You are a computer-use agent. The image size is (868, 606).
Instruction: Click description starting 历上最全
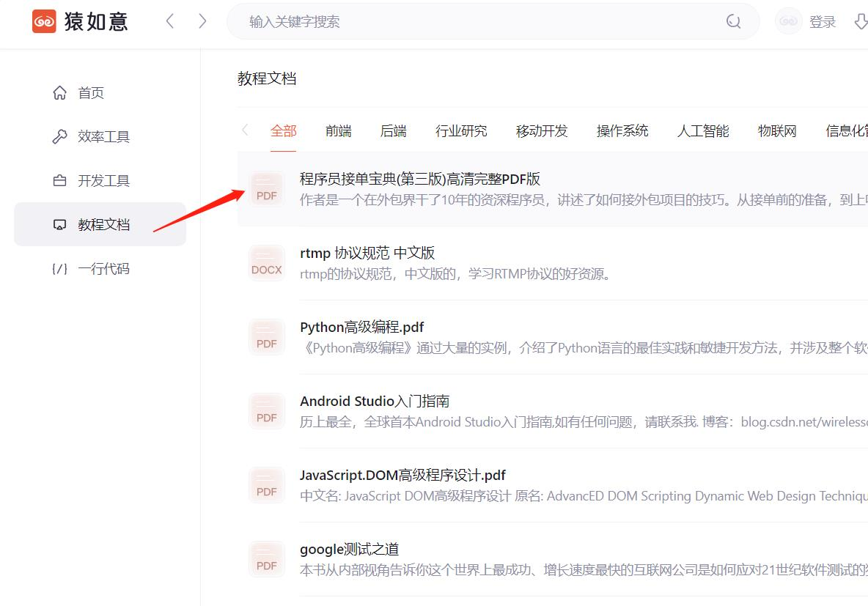click(x=584, y=422)
